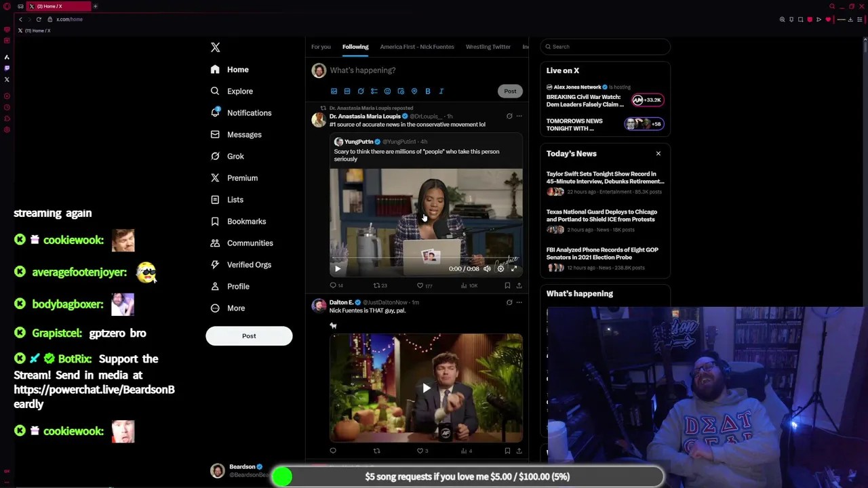Open more options on Loupis post
This screenshot has height=488, width=868.
coord(519,117)
